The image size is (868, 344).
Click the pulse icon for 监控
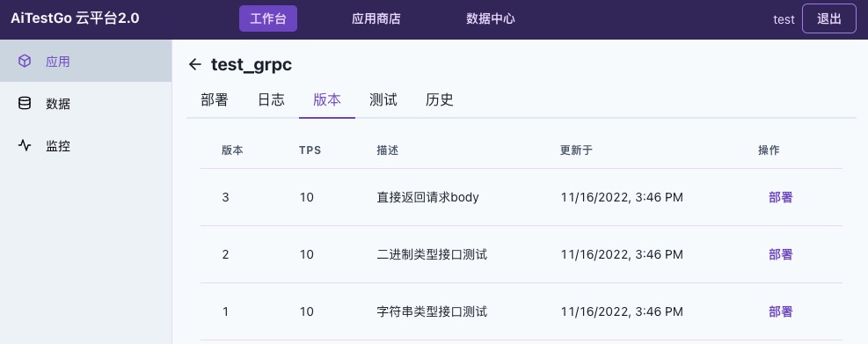25,146
